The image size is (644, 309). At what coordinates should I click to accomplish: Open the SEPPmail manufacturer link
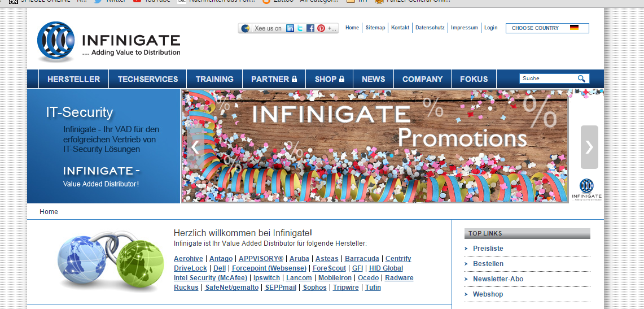pos(281,288)
